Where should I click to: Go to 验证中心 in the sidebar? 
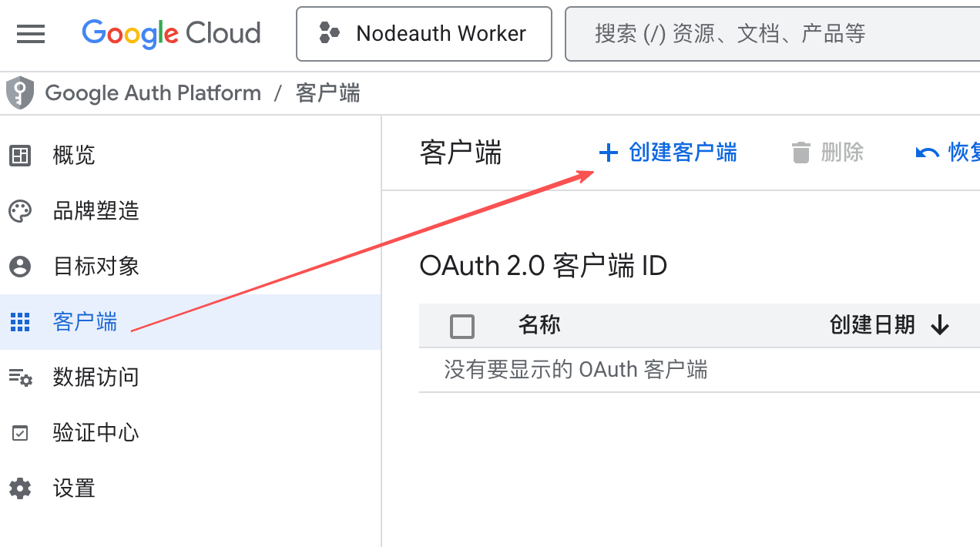[x=96, y=433]
